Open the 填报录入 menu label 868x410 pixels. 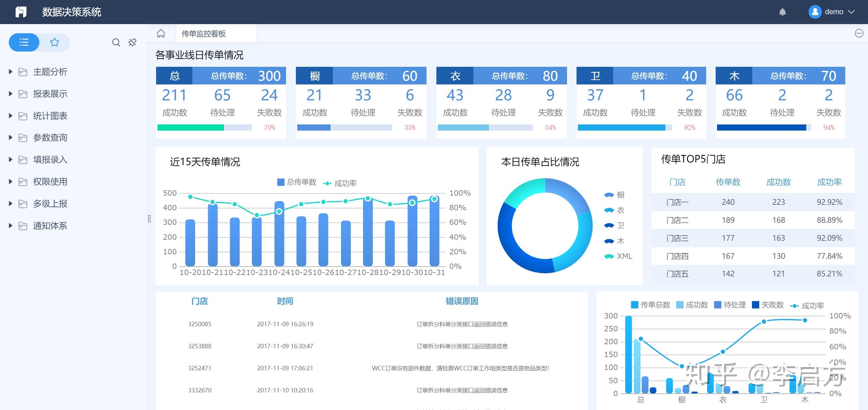click(50, 160)
